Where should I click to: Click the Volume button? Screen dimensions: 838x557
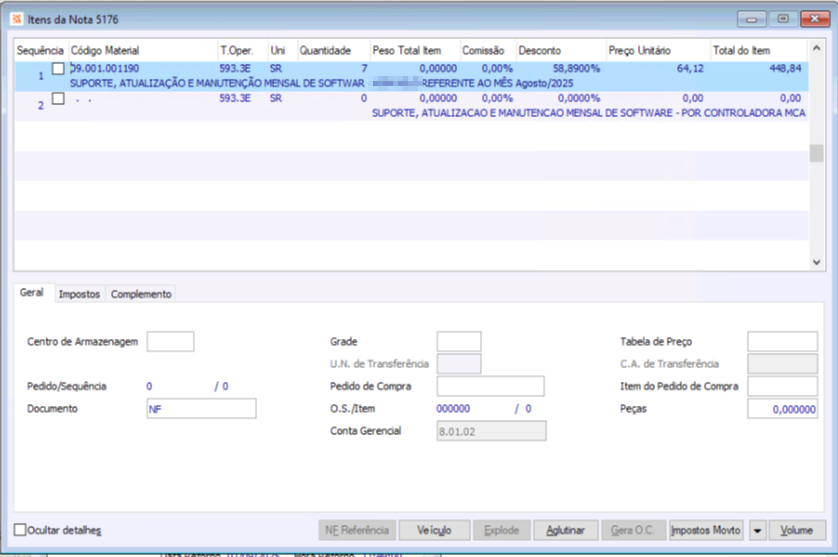click(796, 530)
